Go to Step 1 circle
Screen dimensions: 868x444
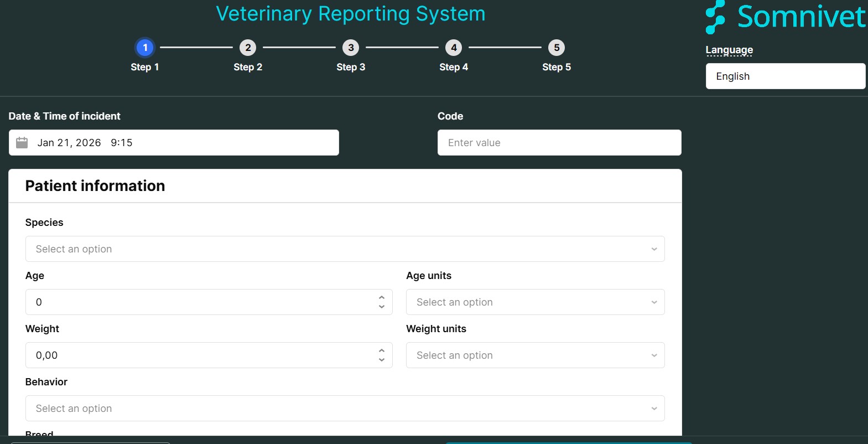[x=145, y=48]
